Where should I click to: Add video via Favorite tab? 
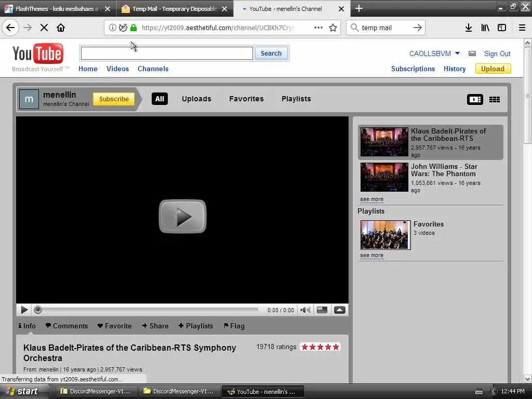coord(114,326)
